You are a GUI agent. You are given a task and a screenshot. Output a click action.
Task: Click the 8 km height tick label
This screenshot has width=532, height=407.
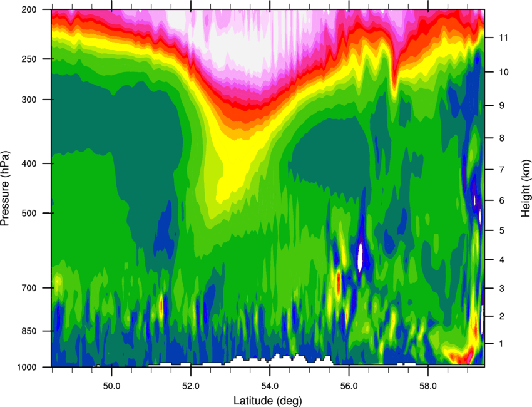[502, 138]
